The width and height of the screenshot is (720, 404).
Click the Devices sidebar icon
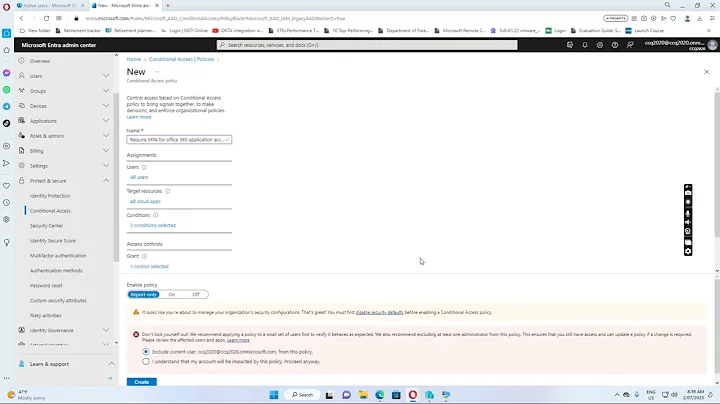click(22, 106)
